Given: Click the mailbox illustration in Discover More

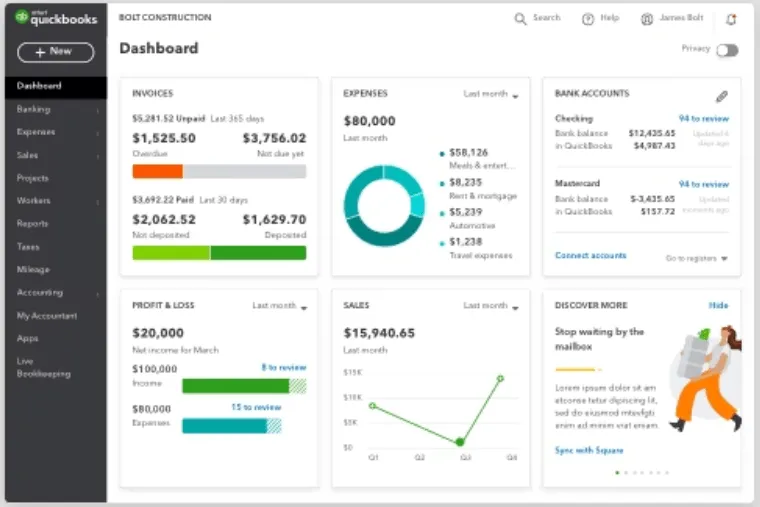Looking at the screenshot, I should 705,379.
